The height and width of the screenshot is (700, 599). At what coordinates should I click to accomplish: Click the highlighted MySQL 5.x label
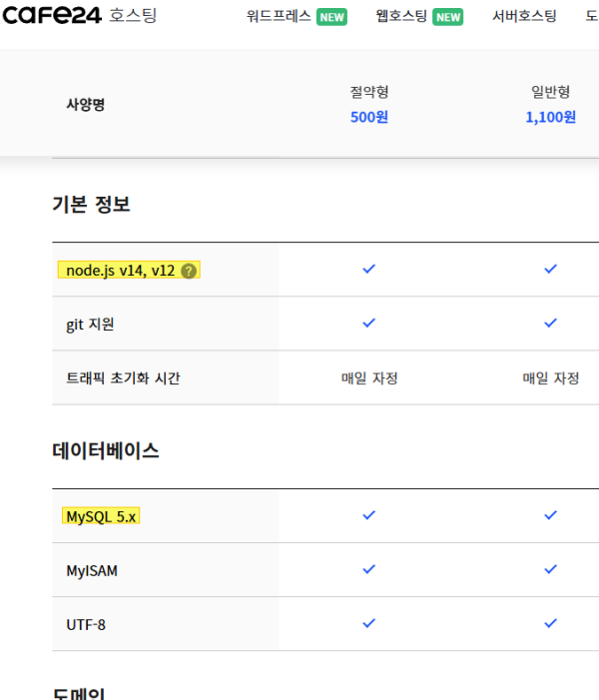tap(101, 516)
